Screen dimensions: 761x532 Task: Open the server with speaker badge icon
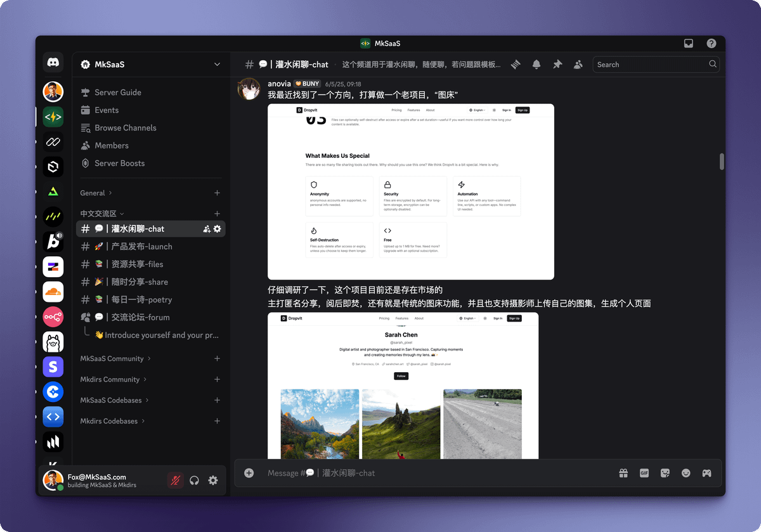click(53, 242)
